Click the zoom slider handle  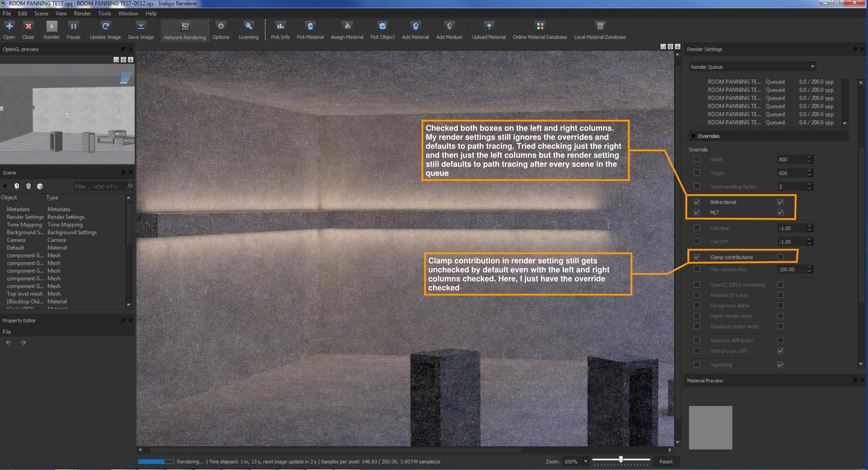pos(621,459)
